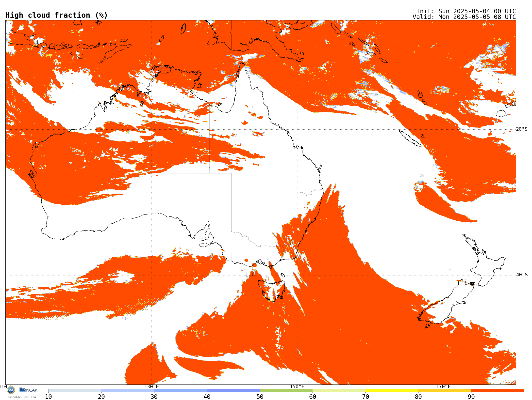Click on New Zealand's South Island
Viewport: 532px width, 400px height.
(446, 305)
